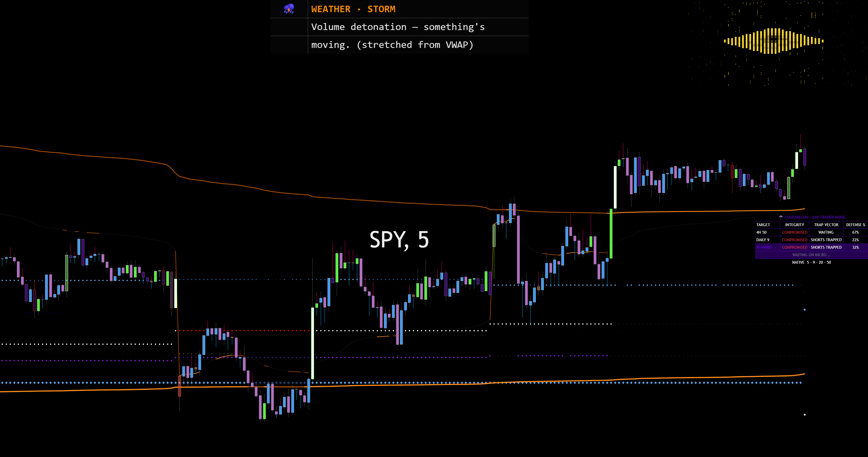Click the DEFENSE % column header

[856, 225]
